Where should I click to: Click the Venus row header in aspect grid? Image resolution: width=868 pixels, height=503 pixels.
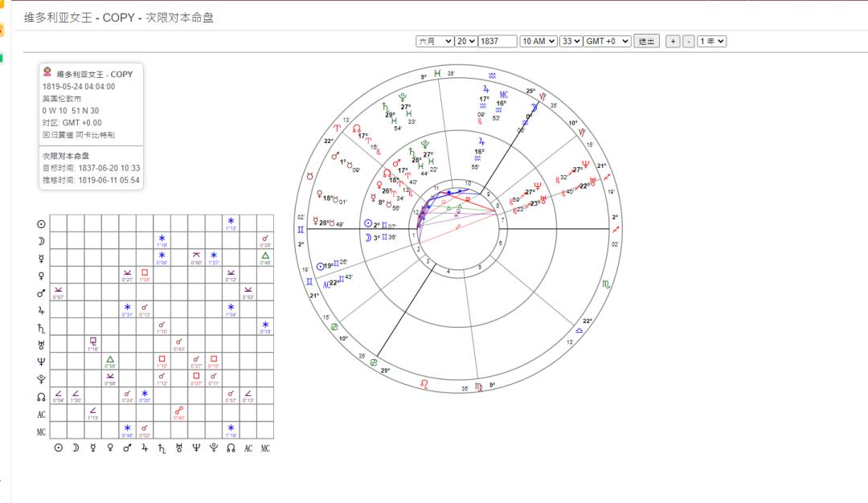[x=41, y=276]
